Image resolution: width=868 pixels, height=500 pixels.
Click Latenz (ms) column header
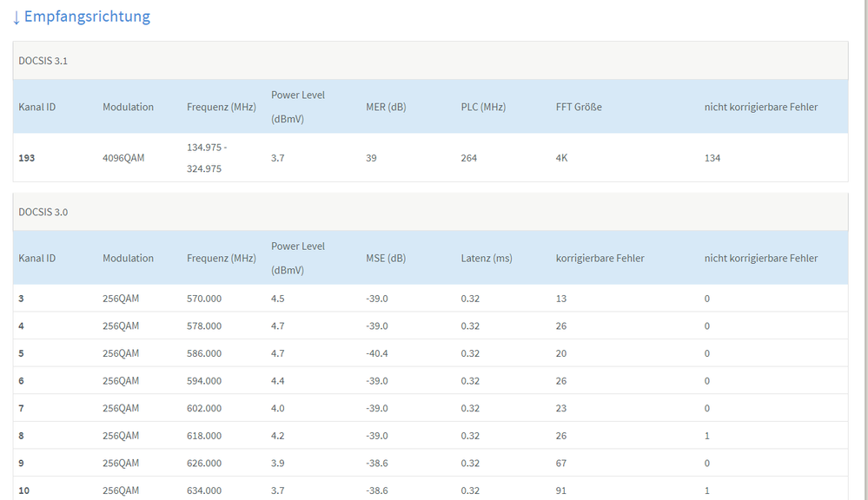[x=487, y=258]
